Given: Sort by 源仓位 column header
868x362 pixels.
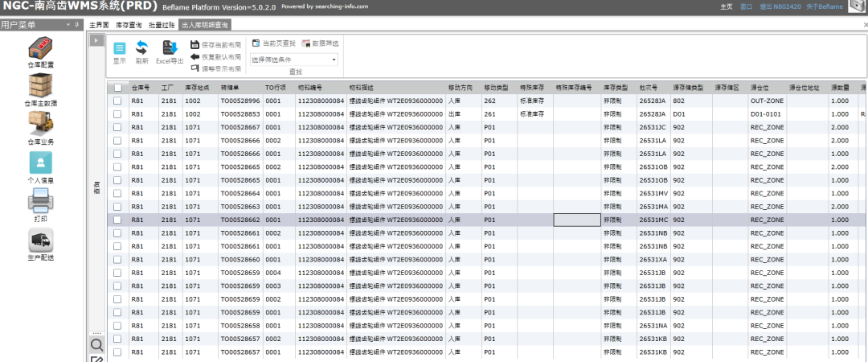Looking at the screenshot, I should click(x=768, y=88).
